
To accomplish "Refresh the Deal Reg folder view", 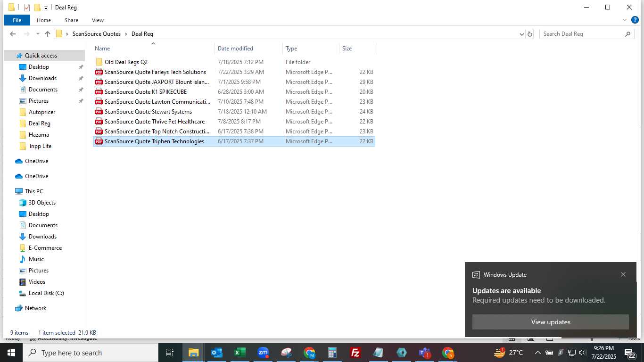I will (530, 34).
